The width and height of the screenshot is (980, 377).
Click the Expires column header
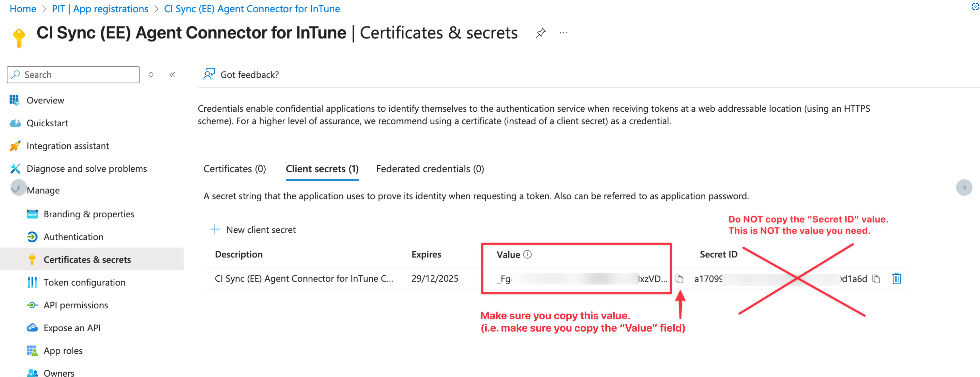(x=426, y=254)
